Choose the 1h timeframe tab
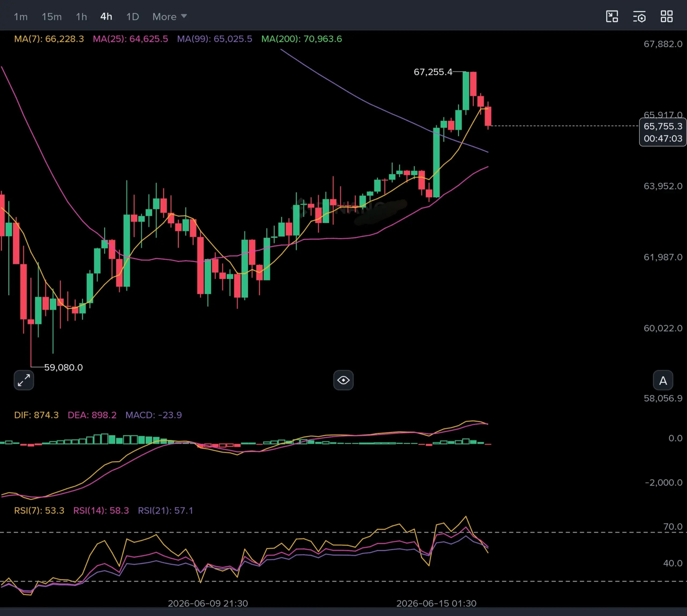The image size is (687, 616). [81, 17]
